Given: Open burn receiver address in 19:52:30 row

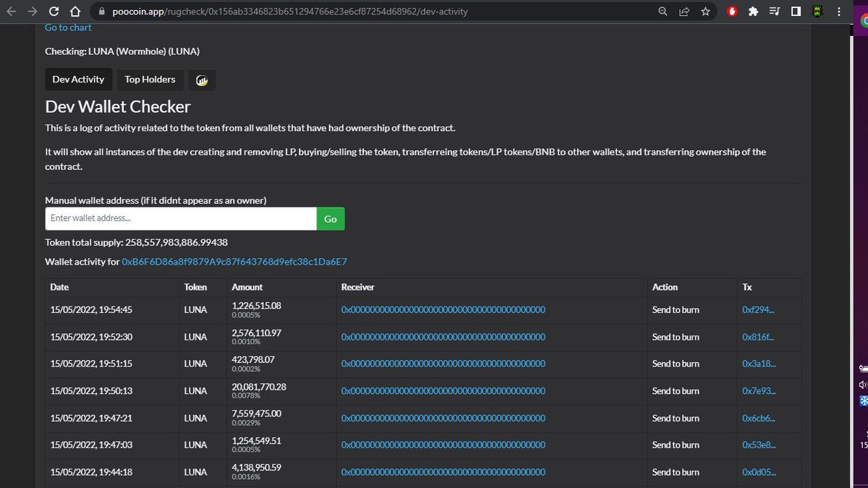Looking at the screenshot, I should click(x=443, y=337).
